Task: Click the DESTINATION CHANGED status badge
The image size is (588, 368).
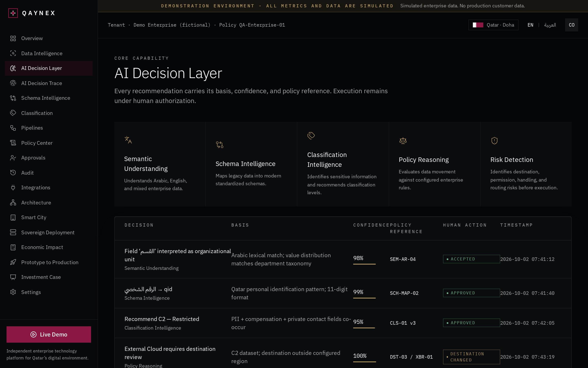Action: pyautogui.click(x=471, y=357)
